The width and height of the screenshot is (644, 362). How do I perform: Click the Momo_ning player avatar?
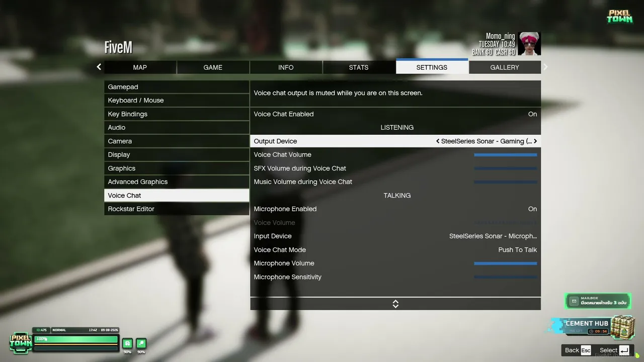coord(529,44)
